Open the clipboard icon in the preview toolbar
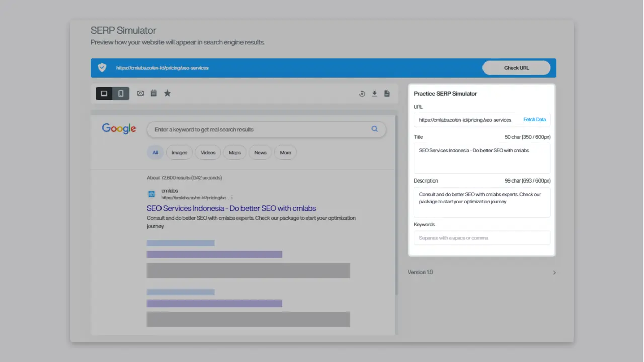 (x=153, y=93)
